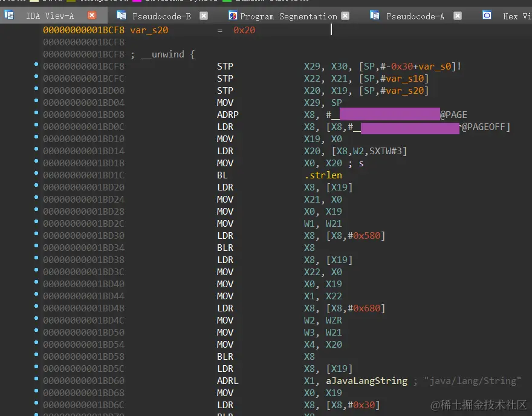
Task: Toggle breakpoint dot at address 1BD48
Action: (36, 306)
